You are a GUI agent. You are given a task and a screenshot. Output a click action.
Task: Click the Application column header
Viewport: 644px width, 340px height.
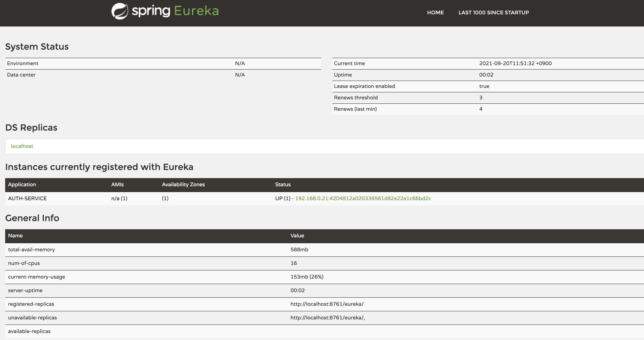coord(22,185)
